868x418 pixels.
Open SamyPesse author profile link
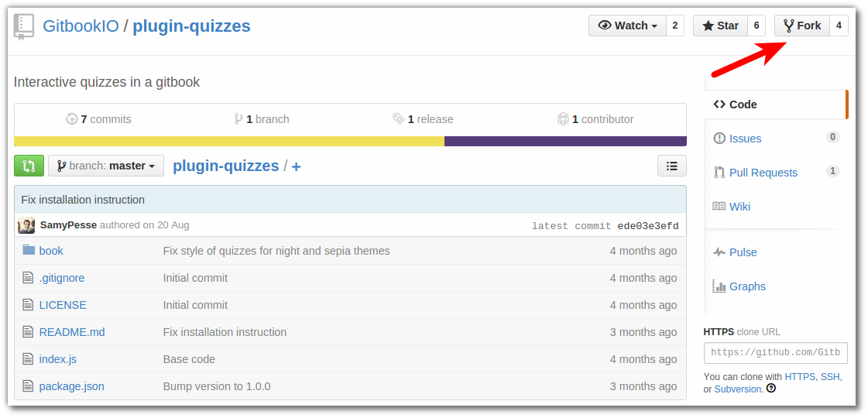pyautogui.click(x=69, y=225)
